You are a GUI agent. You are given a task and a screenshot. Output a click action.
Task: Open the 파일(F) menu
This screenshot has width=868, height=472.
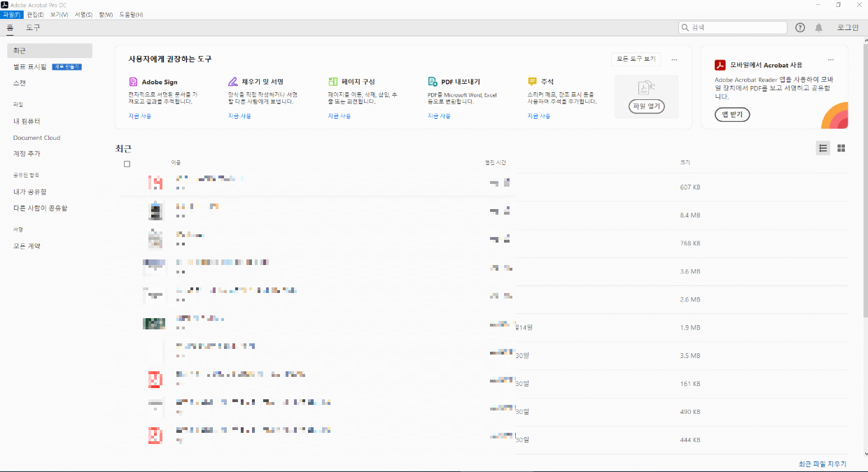tap(12, 14)
